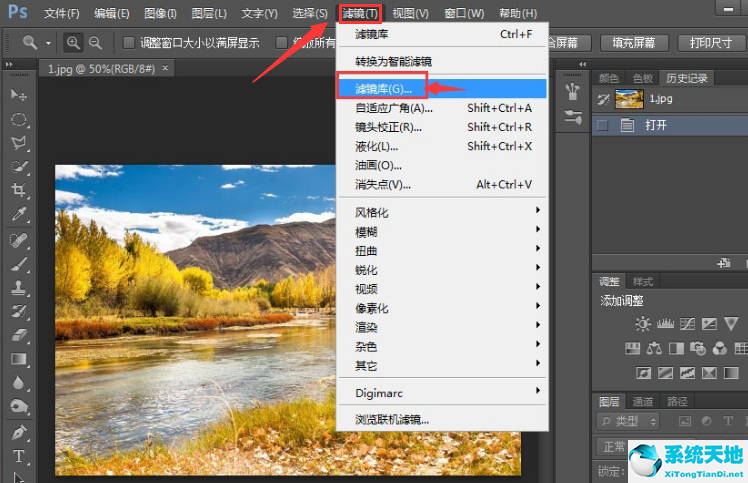
Task: Select the Brush tool
Action: click(19, 264)
